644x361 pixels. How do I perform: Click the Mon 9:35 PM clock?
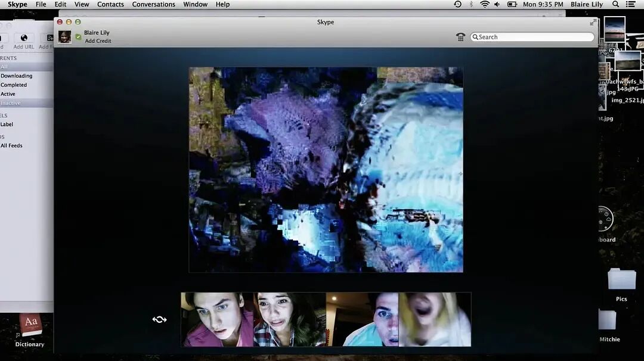click(543, 5)
